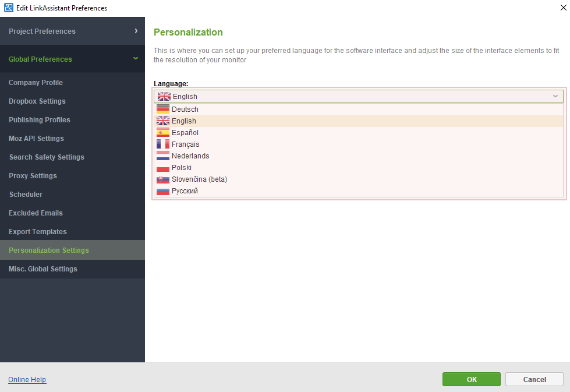
Task: Open the Online Help link
Action: [27, 380]
